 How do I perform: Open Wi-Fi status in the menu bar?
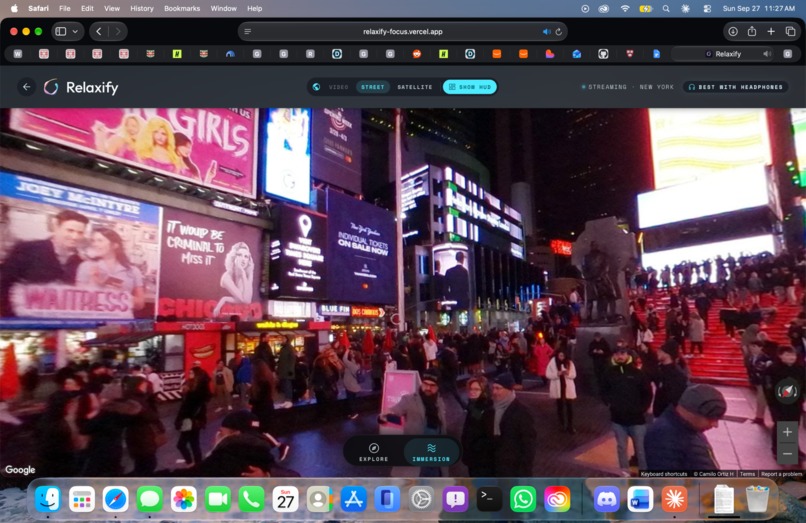pos(625,8)
